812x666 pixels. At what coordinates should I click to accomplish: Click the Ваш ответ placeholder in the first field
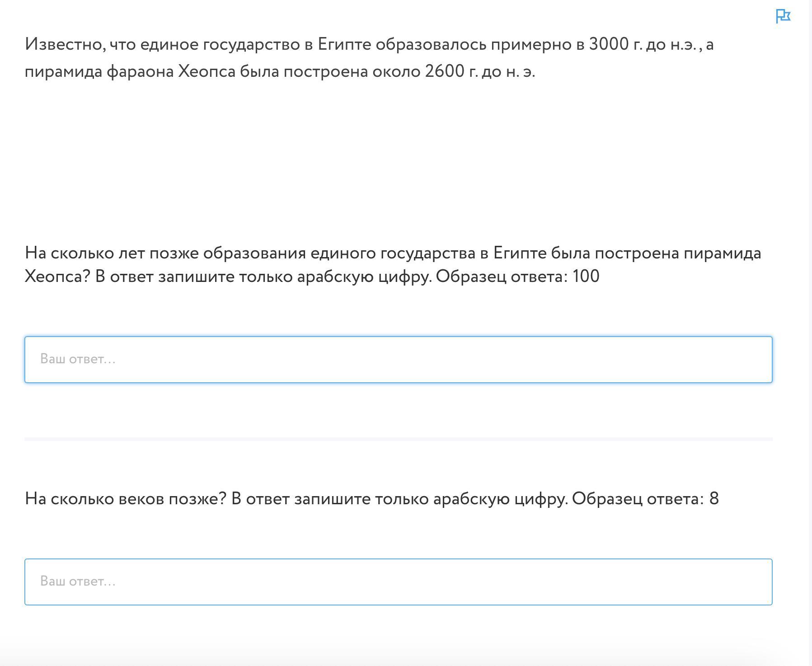[x=78, y=359]
